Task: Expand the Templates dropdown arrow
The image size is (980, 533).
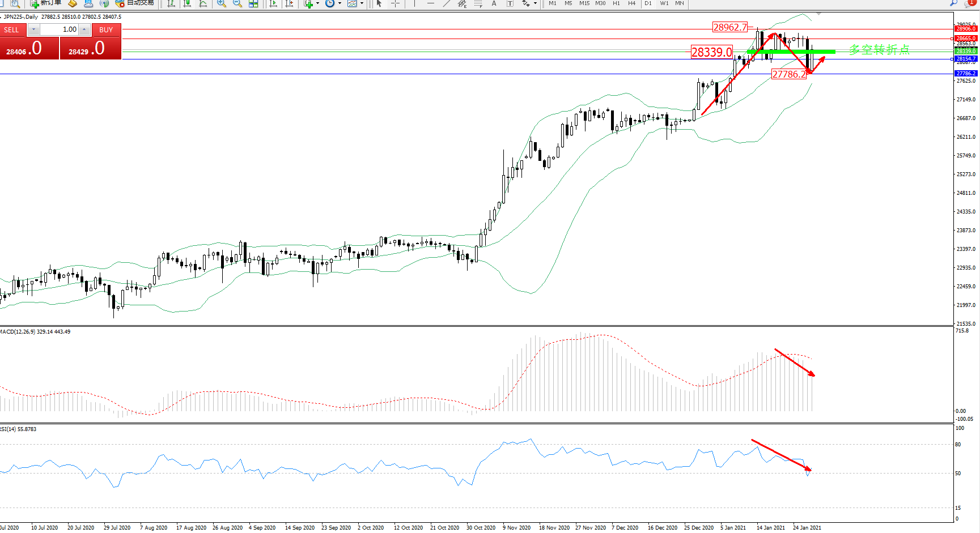Action: click(362, 3)
